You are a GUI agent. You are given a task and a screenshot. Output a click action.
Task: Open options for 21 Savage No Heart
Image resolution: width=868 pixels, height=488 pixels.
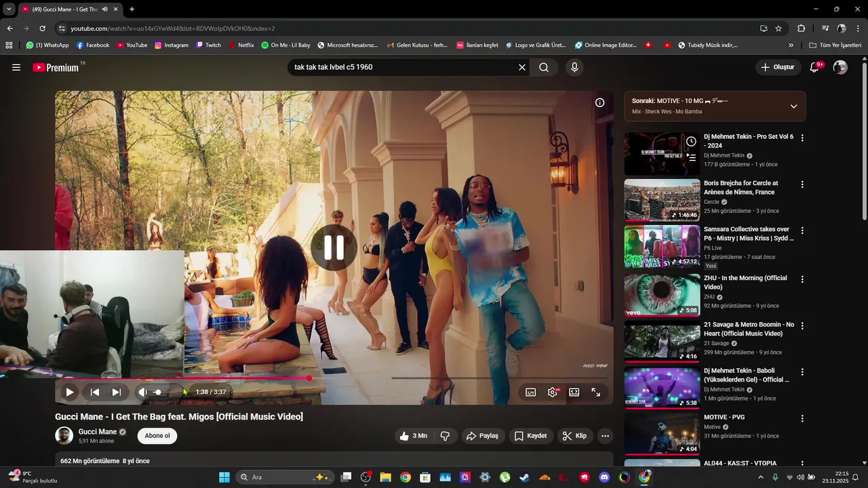click(x=802, y=325)
